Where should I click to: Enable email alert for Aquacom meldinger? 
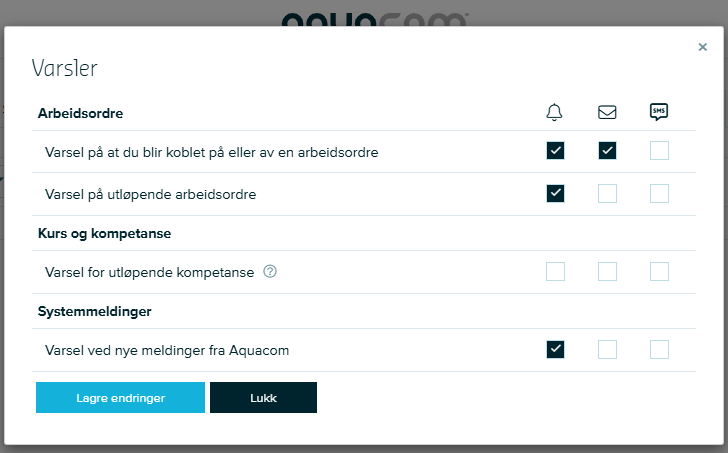click(607, 349)
